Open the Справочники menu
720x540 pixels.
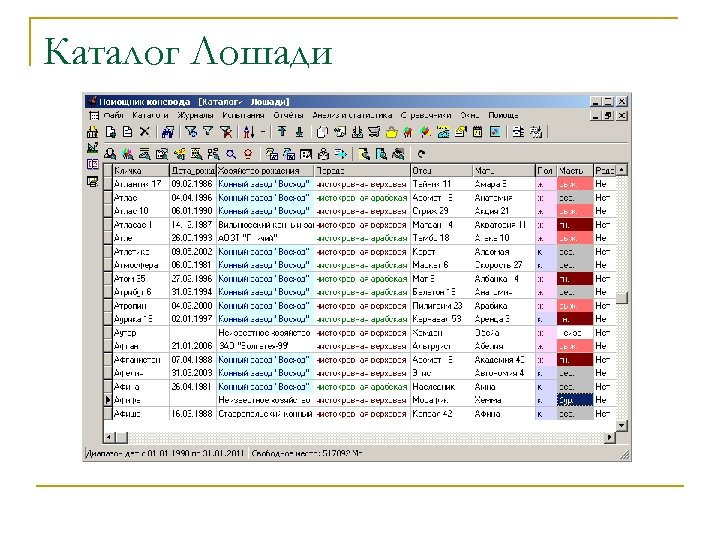click(426, 115)
